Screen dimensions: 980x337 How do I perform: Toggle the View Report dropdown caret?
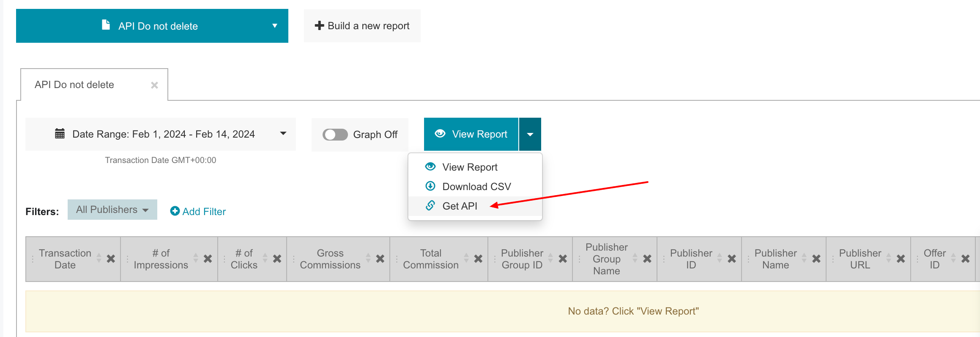pyautogui.click(x=530, y=134)
